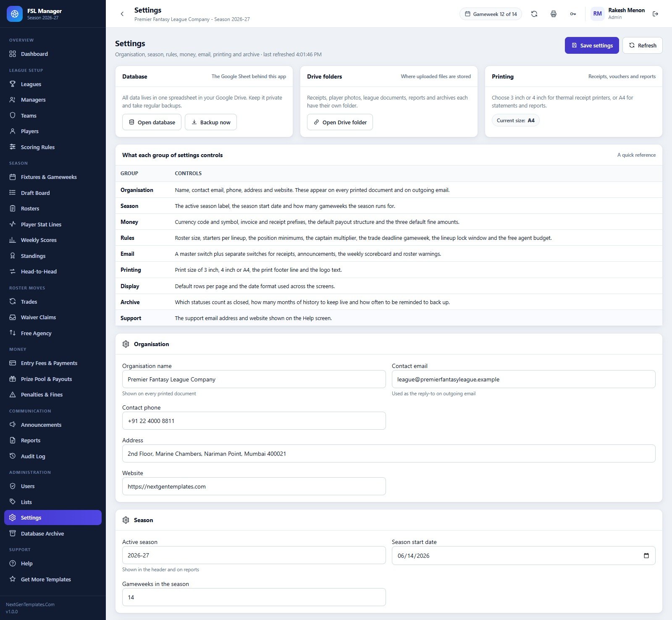Click the Organisation section gear icon

(x=126, y=344)
